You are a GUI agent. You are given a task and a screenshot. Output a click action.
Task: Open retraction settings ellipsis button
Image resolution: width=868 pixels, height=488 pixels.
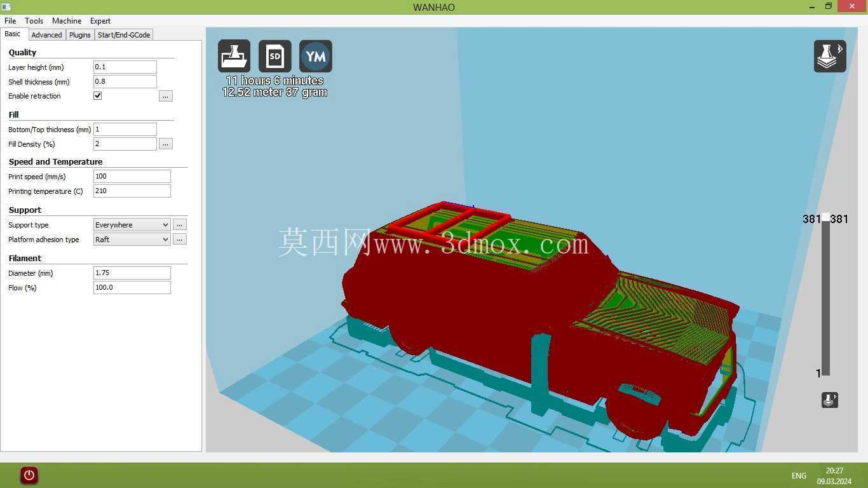tap(166, 96)
